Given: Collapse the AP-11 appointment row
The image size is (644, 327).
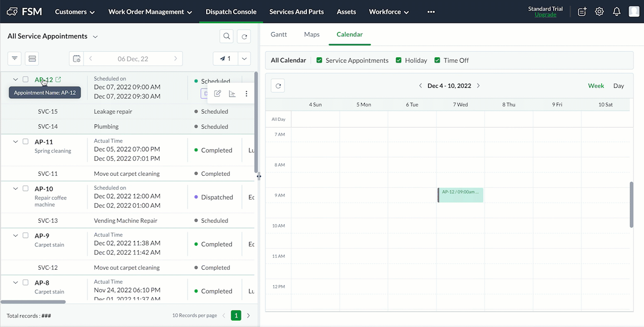Looking at the screenshot, I should coord(16,142).
